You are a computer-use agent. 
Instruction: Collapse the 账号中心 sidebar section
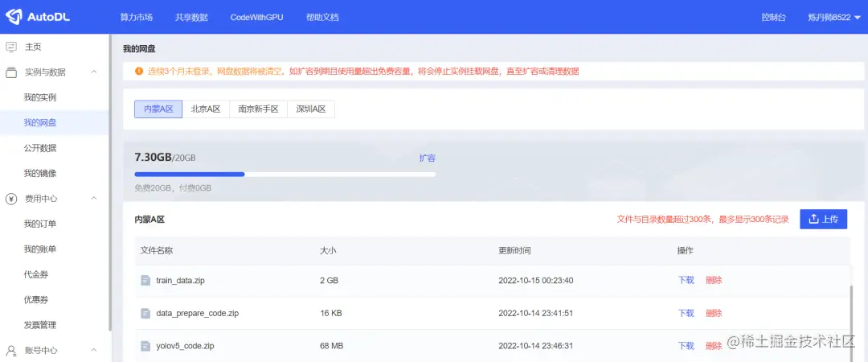(93, 351)
